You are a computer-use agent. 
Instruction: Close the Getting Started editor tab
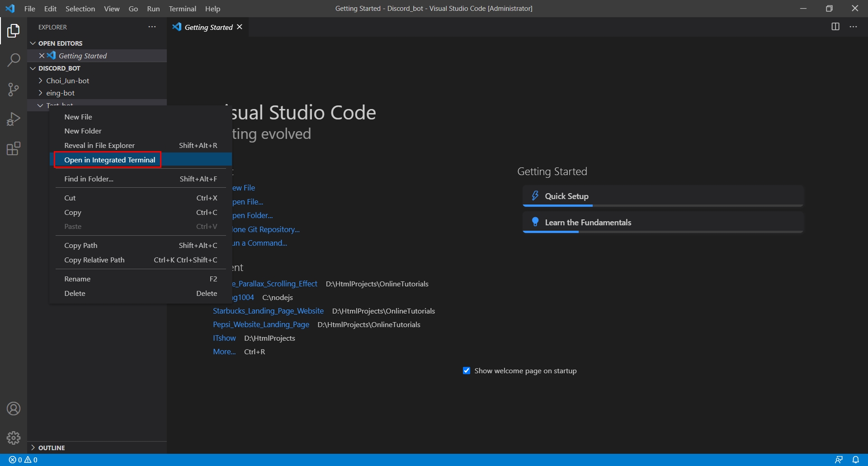tap(240, 27)
